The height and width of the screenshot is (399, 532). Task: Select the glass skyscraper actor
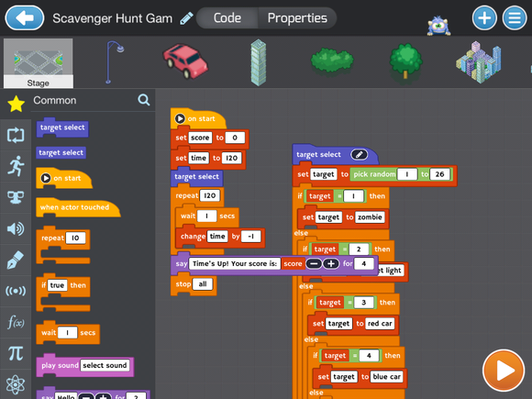[259, 62]
